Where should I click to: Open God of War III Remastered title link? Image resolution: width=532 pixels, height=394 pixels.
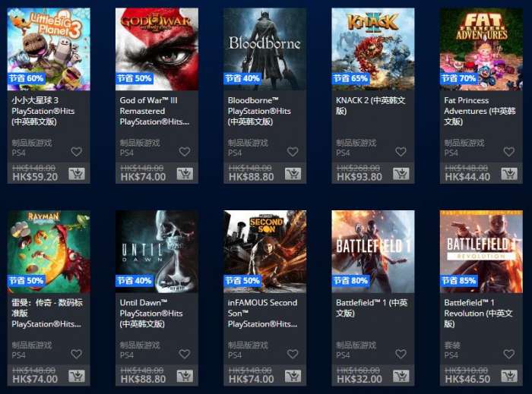coord(154,111)
